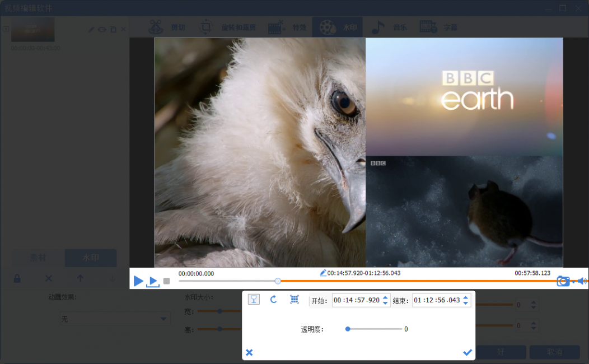589x364 pixels.
Task: Increase the 开始 start time with up arrow
Action: [x=385, y=297]
